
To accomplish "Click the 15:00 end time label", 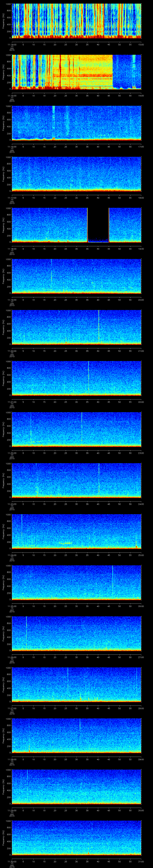I will (141, 44).
